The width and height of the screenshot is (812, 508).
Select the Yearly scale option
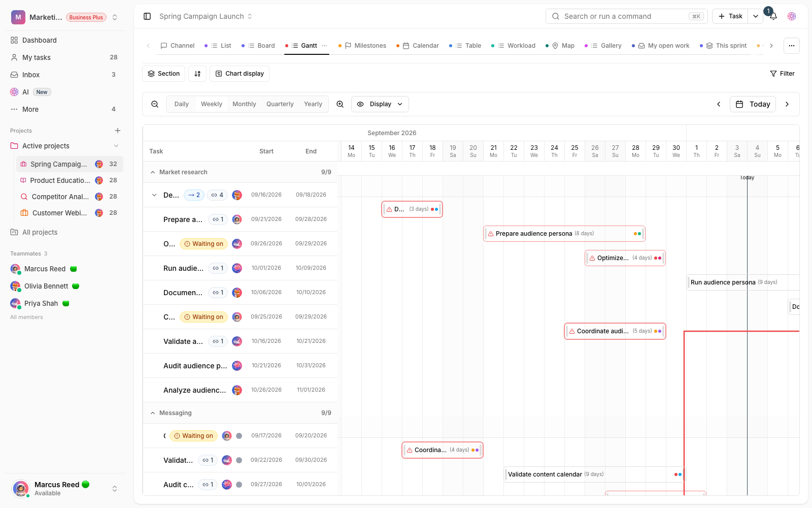(x=313, y=104)
